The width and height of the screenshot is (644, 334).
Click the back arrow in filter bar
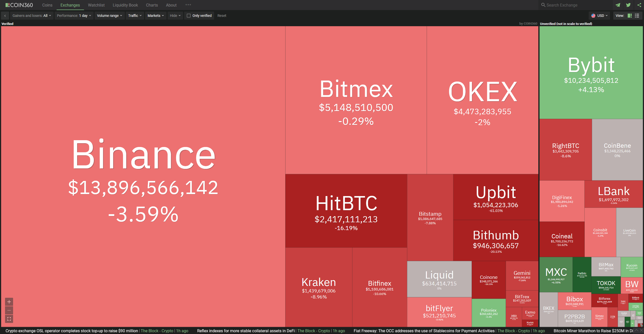pos(5,16)
